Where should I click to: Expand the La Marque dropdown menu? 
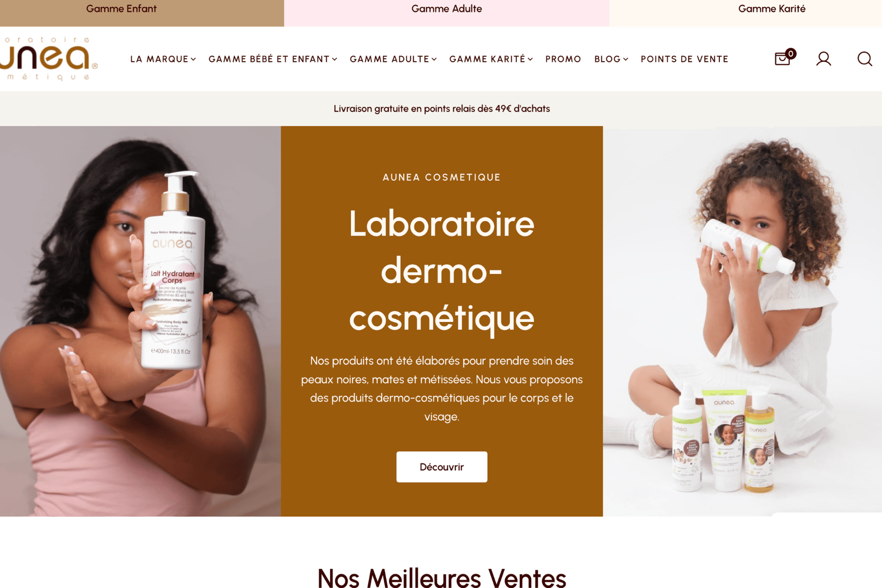163,59
